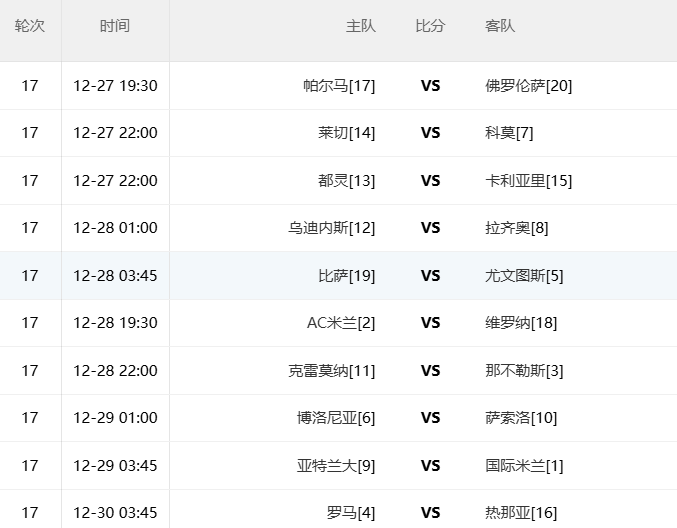
Task: Open away team 卡利亚里[15]
Action: [528, 181]
